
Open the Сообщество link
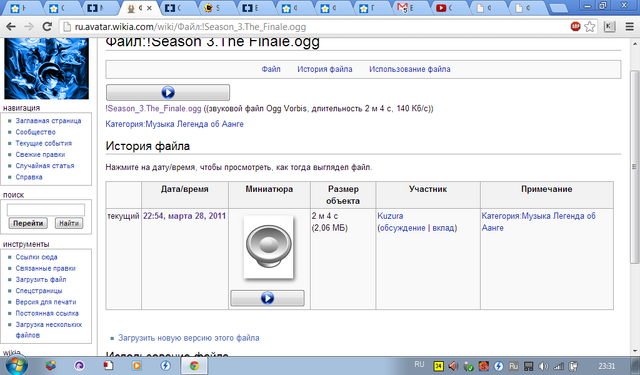(36, 132)
